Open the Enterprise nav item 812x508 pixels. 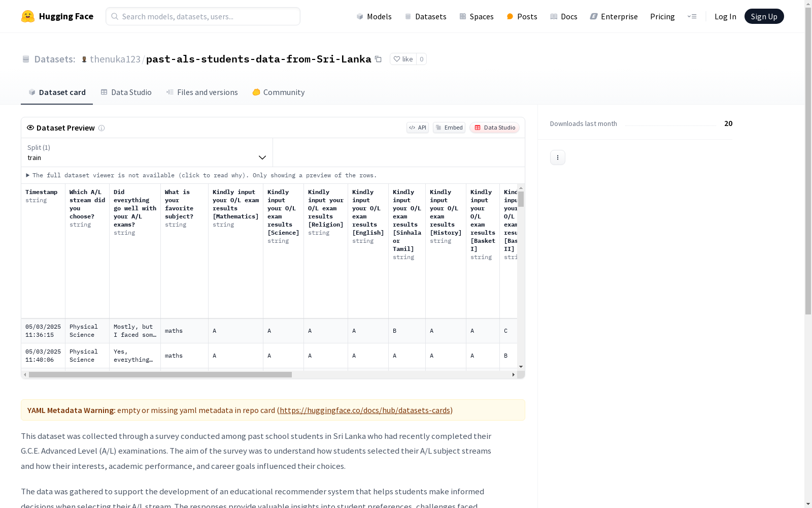(614, 16)
